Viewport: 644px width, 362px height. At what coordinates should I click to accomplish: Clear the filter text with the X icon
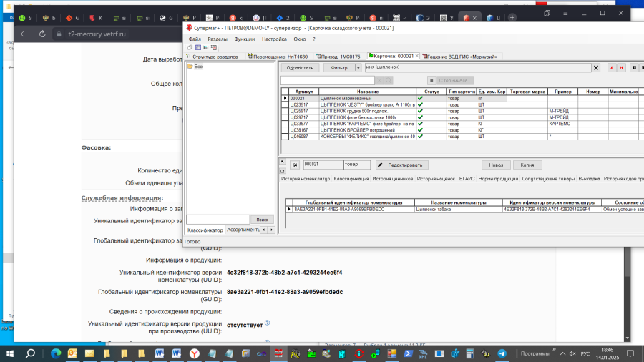pyautogui.click(x=596, y=68)
